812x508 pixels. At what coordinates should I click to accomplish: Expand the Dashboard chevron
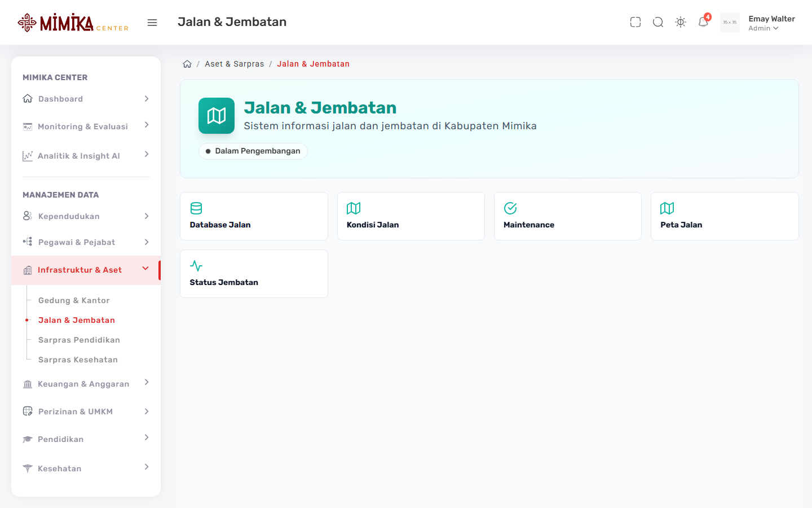tap(147, 99)
